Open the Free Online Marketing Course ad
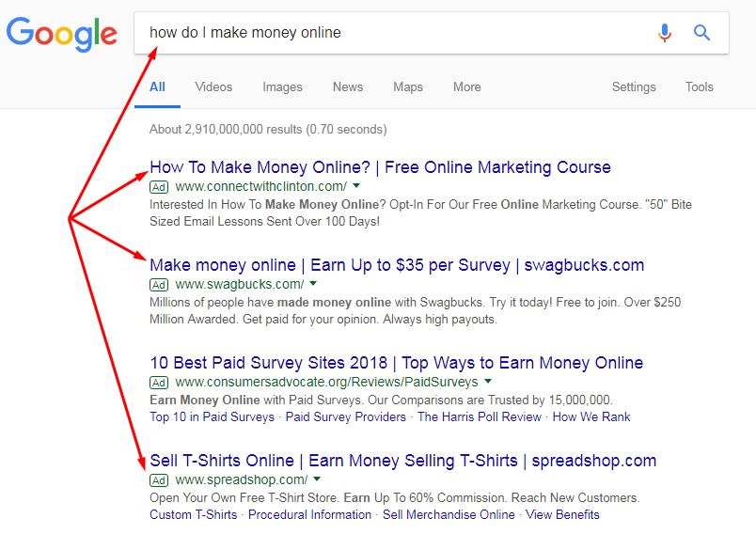 [380, 167]
